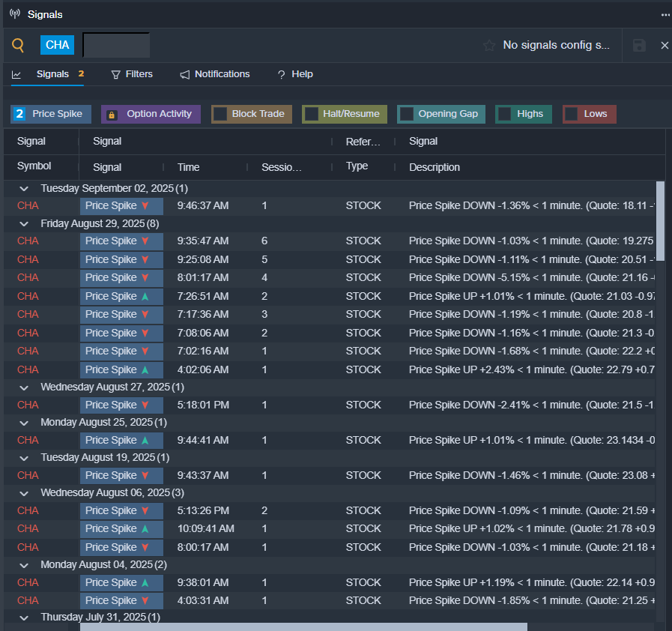
Task: Click the vertical scrollbar thumb
Action: pos(661,220)
